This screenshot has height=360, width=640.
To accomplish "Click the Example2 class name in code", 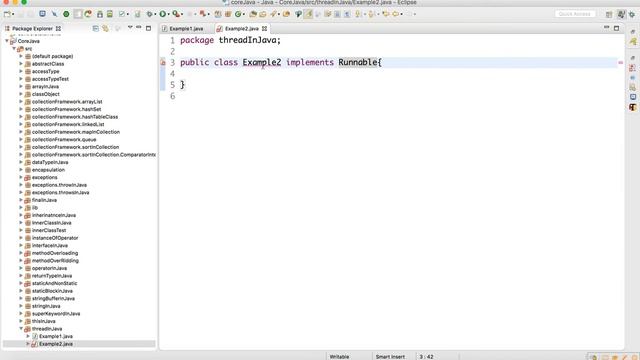I will click(x=262, y=62).
